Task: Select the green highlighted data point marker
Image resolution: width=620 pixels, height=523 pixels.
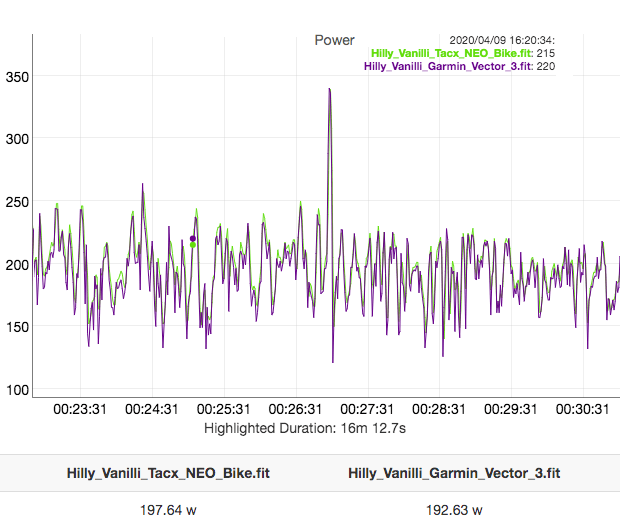Action: tap(193, 244)
